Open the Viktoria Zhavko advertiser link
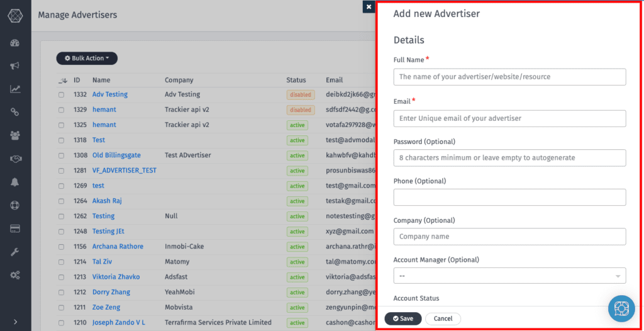This screenshot has width=644, height=331. [116, 277]
